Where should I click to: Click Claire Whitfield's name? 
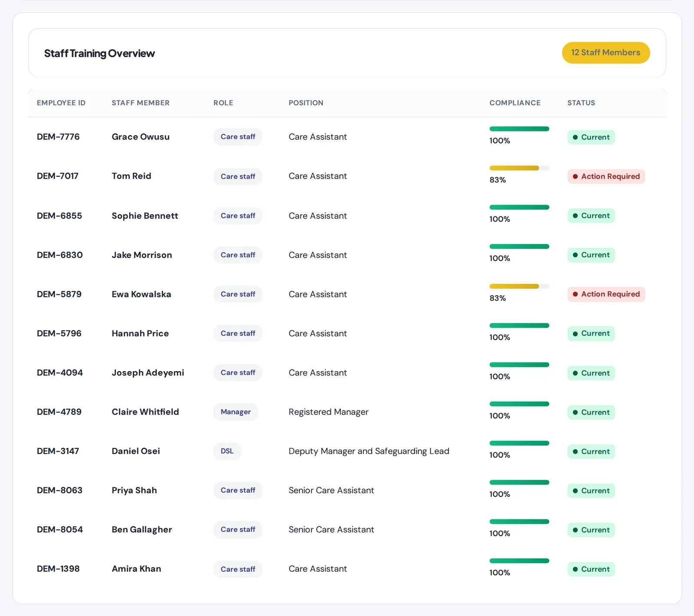coord(145,412)
